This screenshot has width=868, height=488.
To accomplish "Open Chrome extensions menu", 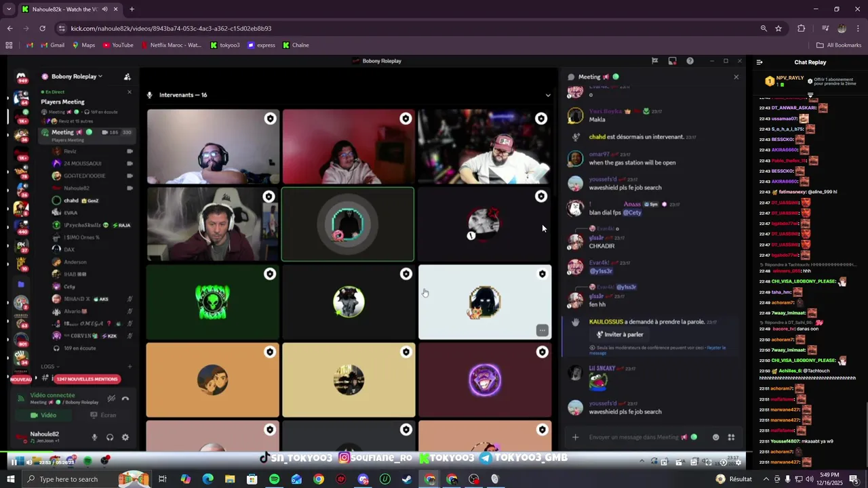I will (x=802, y=28).
